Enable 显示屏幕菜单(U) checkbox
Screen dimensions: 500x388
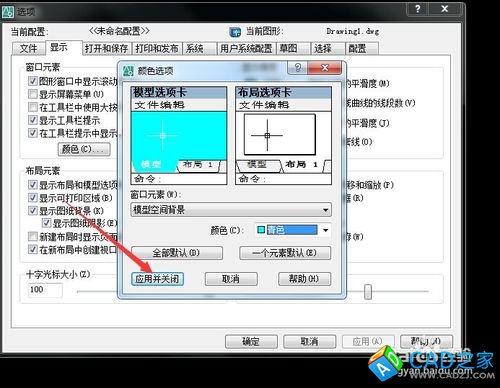[32, 94]
